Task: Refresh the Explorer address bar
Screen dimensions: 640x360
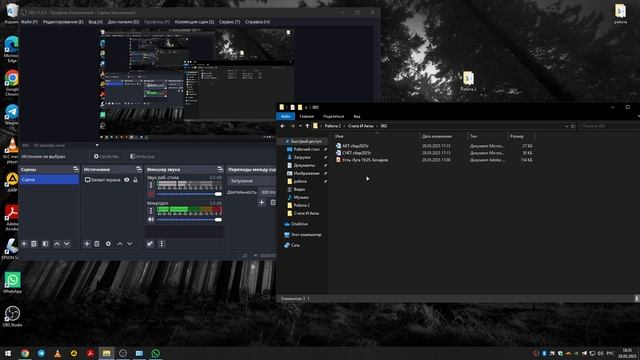Action: pos(573,126)
